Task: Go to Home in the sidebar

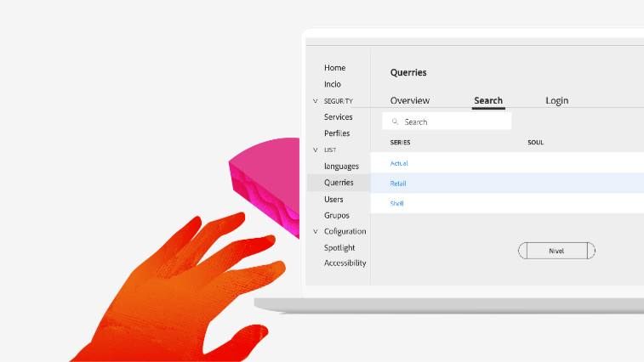Action: click(334, 68)
